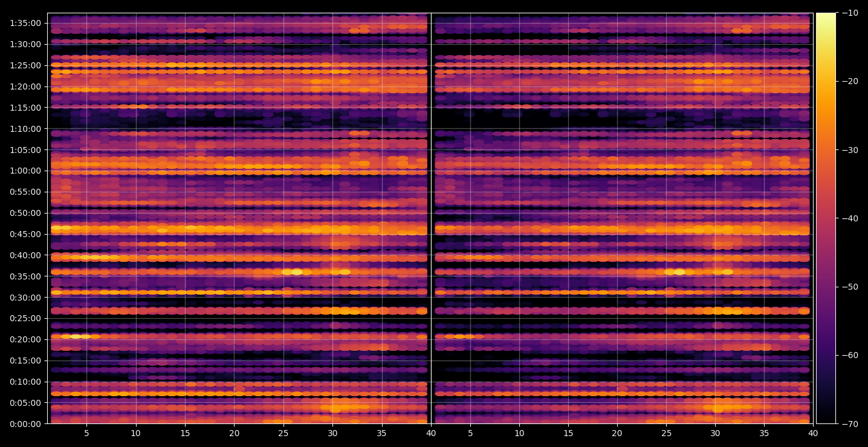Screen dimensions: 868x447
Task: Click the 1:20:00 time axis label
Action: tap(25, 86)
